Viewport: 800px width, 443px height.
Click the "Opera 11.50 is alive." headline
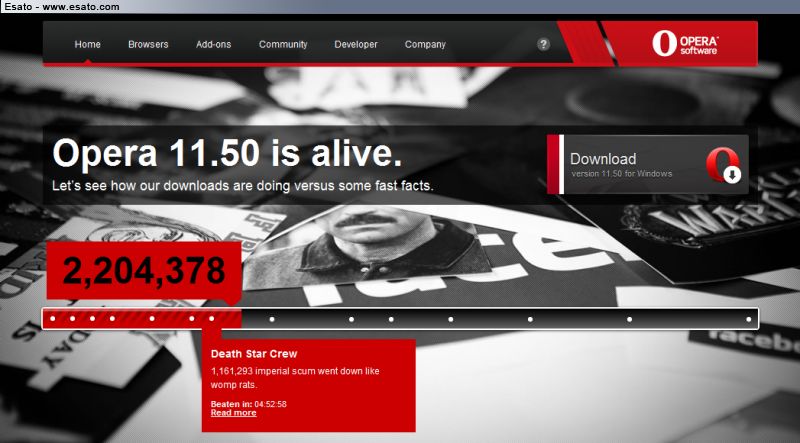227,153
